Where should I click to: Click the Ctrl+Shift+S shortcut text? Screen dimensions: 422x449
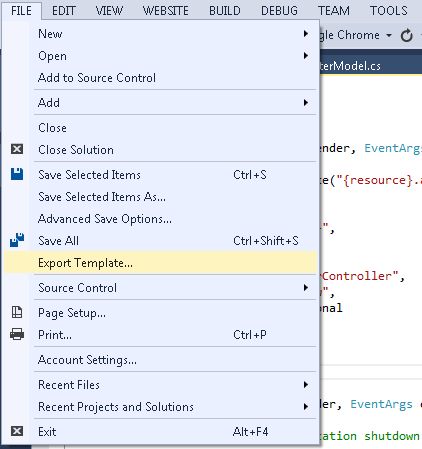(x=266, y=241)
